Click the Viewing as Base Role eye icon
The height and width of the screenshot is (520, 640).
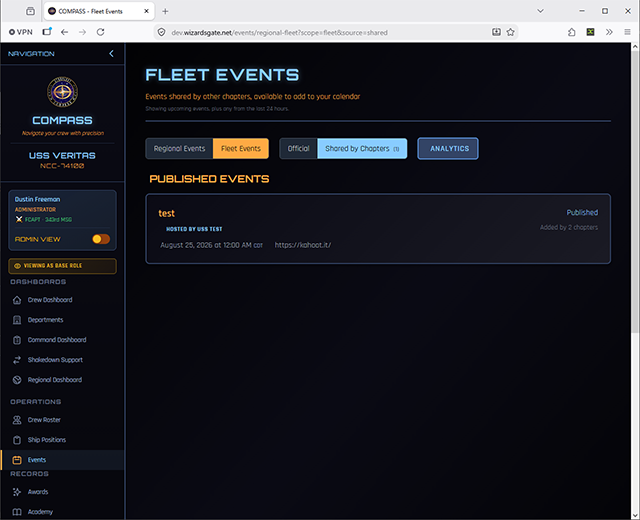18,266
